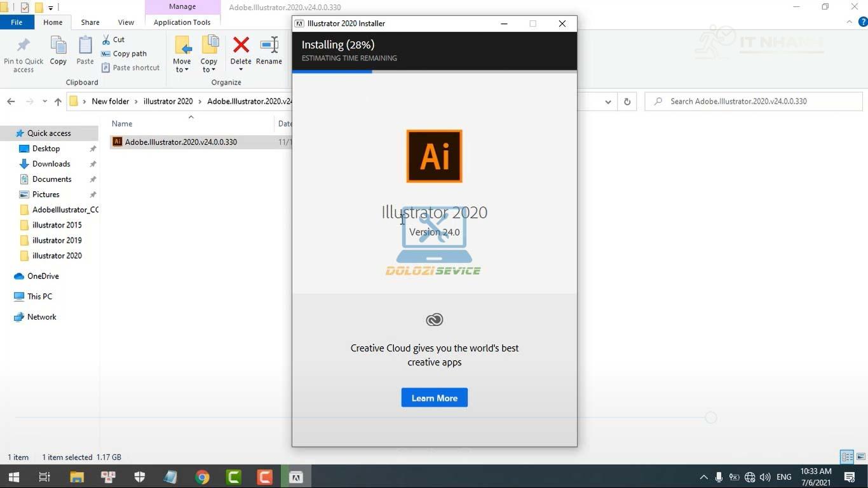Switch to the View ribbon tab
The width and height of the screenshot is (868, 488).
click(x=125, y=22)
